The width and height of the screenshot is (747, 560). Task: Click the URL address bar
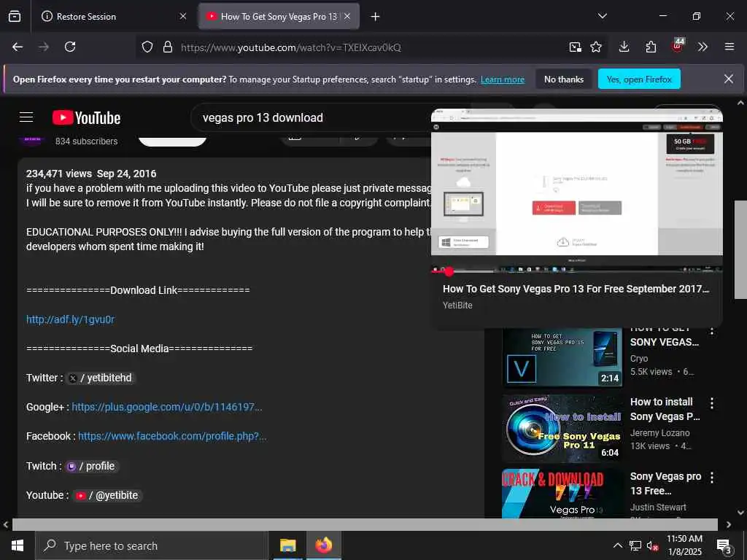coord(371,47)
